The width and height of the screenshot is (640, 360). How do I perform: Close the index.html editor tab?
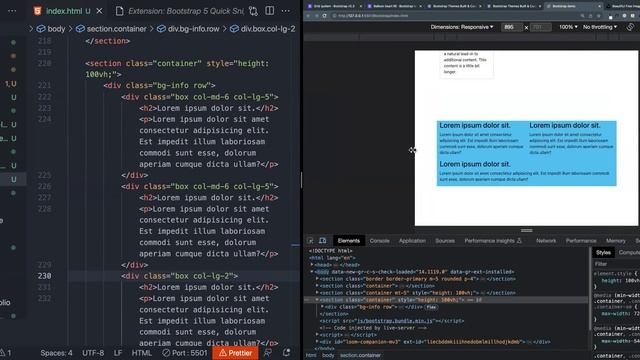tap(99, 11)
